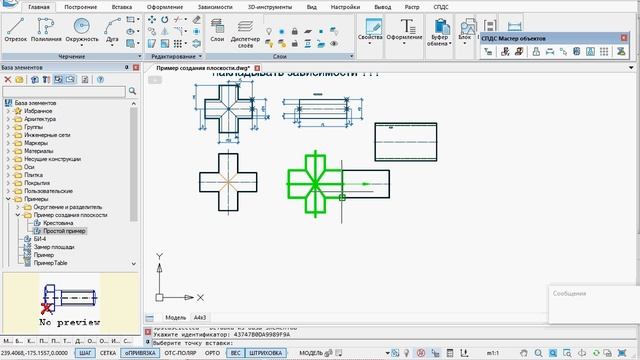This screenshot has width=640, height=360.
Task: Click the Copy objects tool icon
Action: (x=152, y=31)
